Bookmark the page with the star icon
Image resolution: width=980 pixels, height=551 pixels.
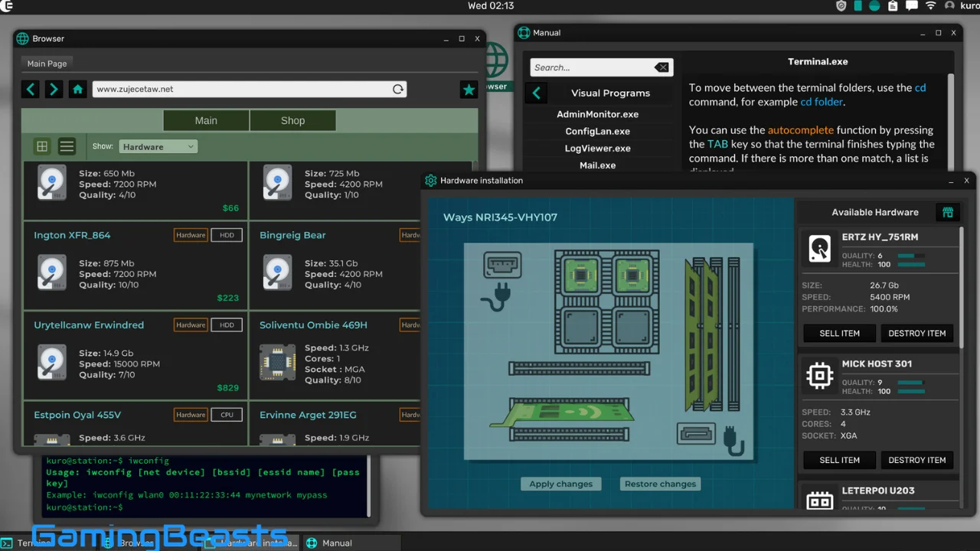tap(469, 90)
